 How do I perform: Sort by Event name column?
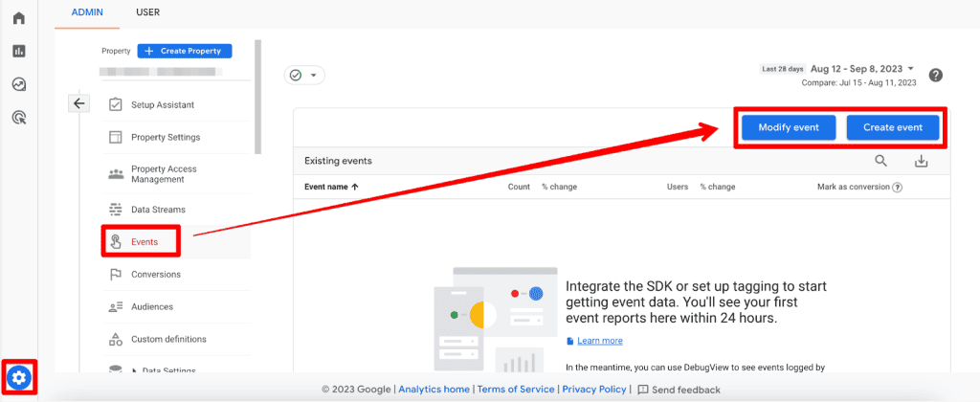click(x=331, y=187)
